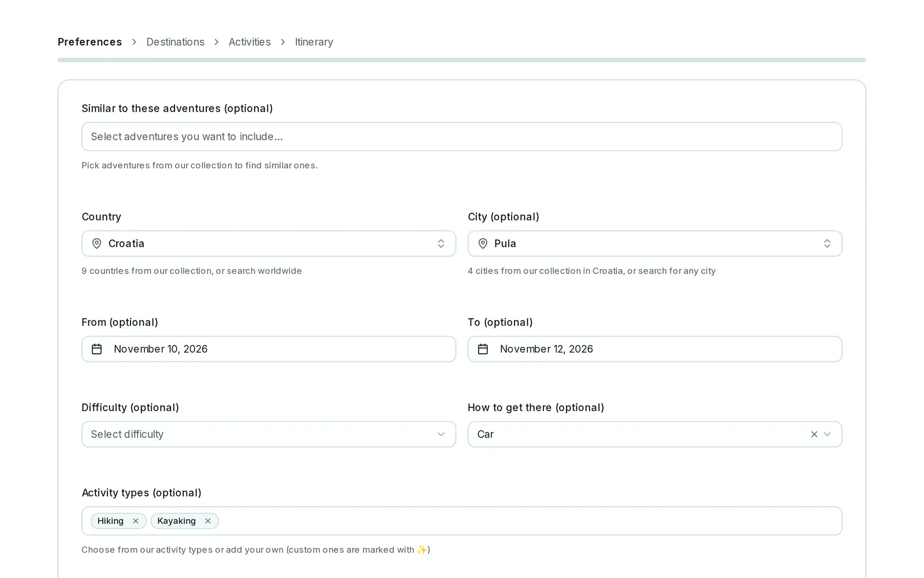924x578 pixels.
Task: Open the Croatia country combo box
Action: (x=269, y=244)
